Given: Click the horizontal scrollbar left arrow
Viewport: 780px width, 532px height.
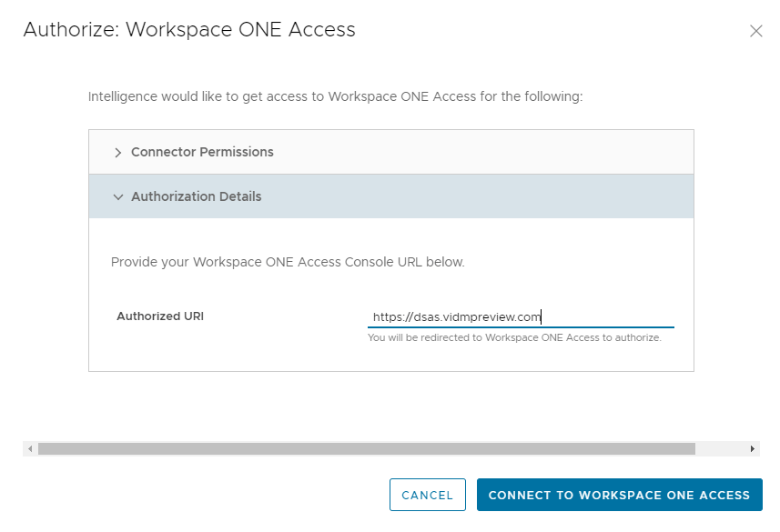Looking at the screenshot, I should pyautogui.click(x=30, y=449).
